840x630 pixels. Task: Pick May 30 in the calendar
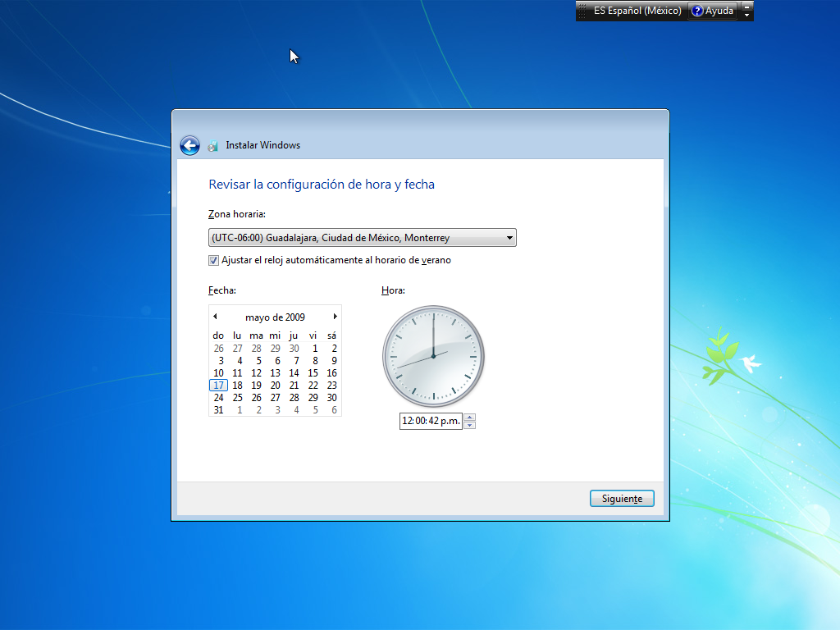point(331,398)
